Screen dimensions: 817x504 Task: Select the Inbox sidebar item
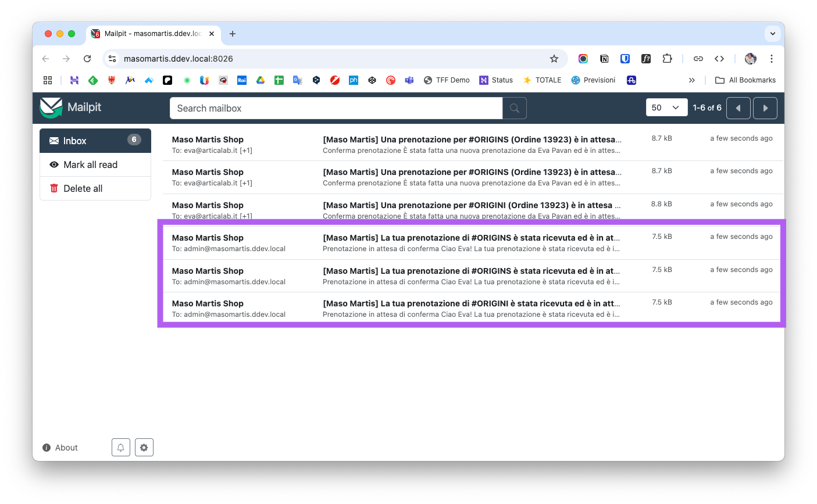[95, 141]
